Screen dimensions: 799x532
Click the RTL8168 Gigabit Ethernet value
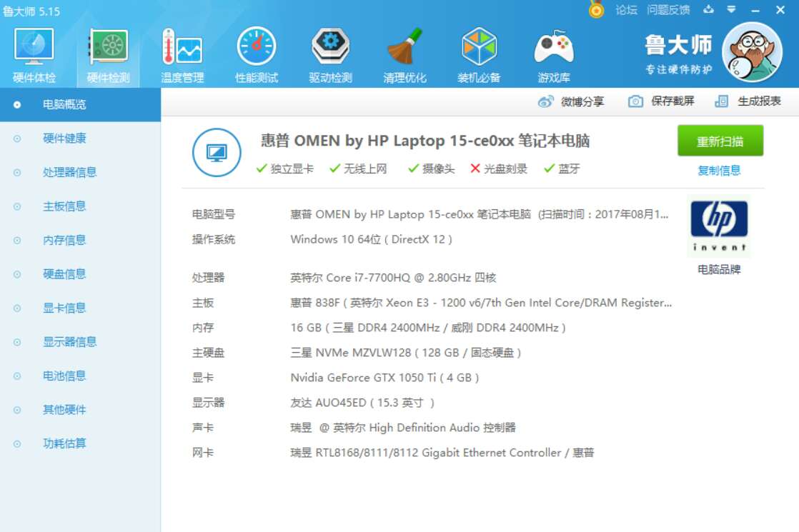click(442, 453)
